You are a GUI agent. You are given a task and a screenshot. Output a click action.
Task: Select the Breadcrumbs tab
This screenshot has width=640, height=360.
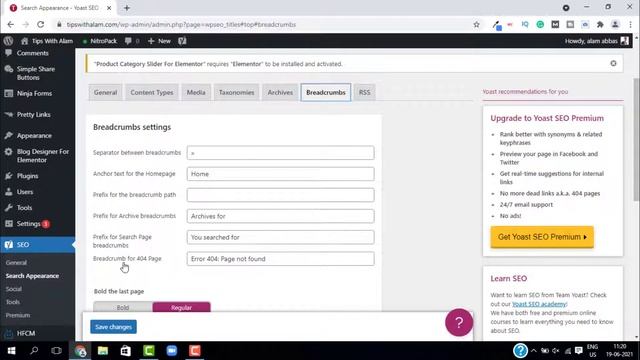[326, 92]
